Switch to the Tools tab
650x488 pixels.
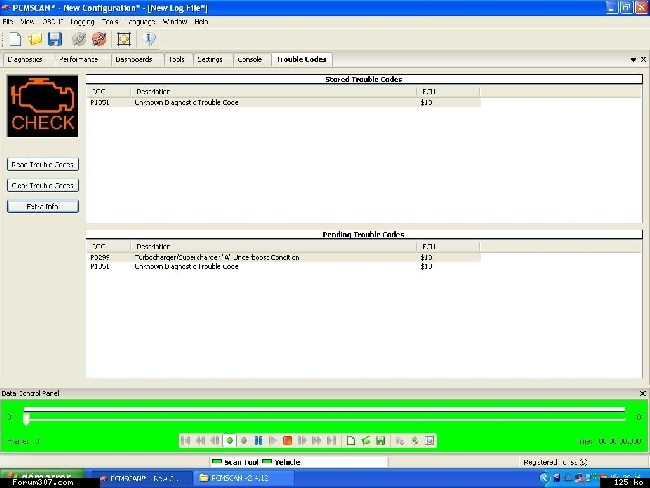pyautogui.click(x=177, y=59)
